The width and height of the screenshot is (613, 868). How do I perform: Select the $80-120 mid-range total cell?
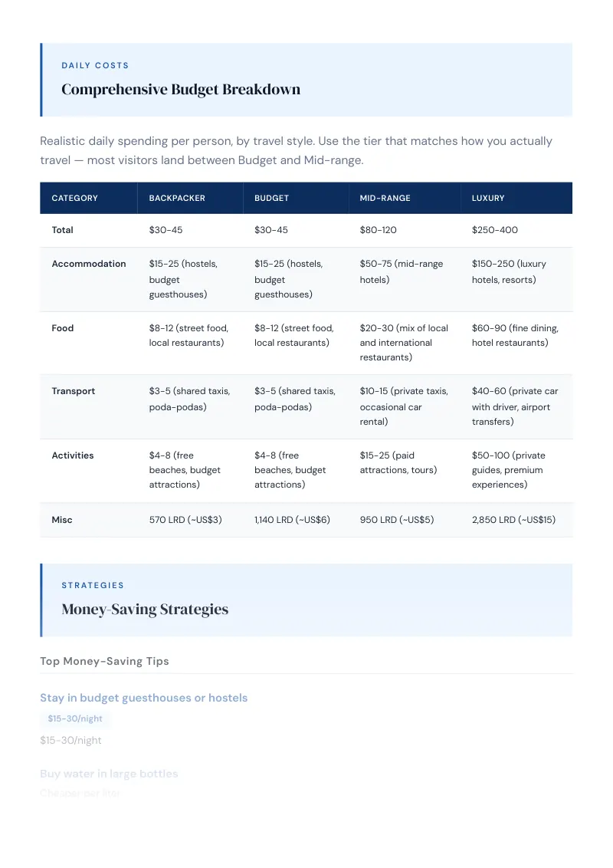[x=378, y=230]
